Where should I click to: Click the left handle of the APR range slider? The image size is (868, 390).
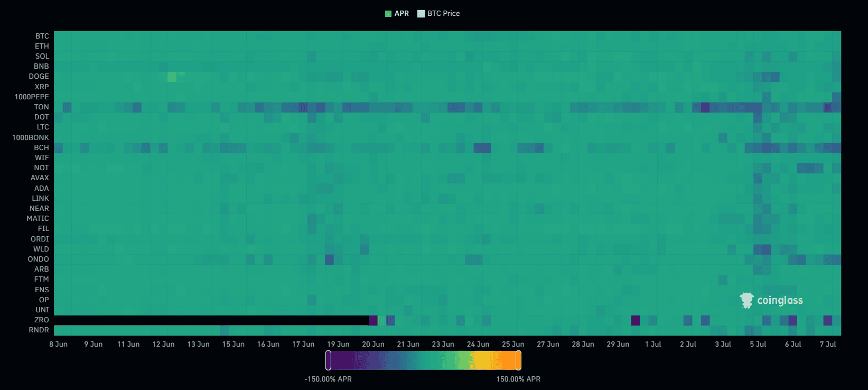coord(328,360)
